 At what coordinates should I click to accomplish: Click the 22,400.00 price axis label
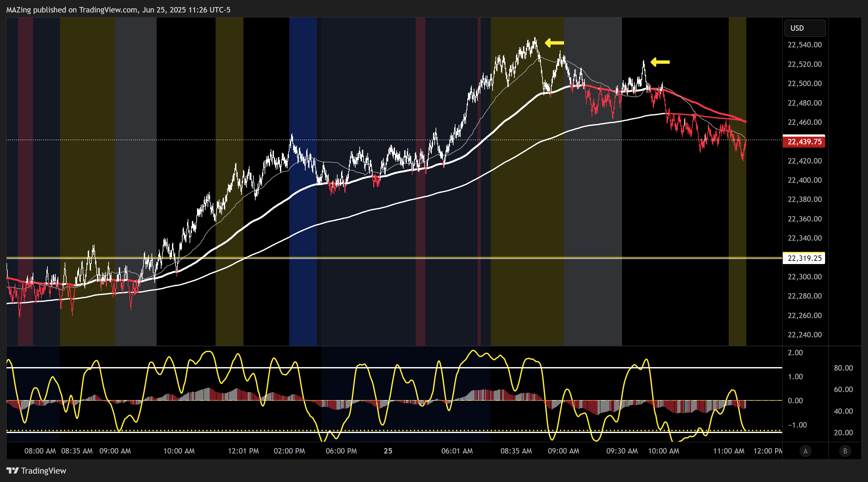(x=805, y=180)
